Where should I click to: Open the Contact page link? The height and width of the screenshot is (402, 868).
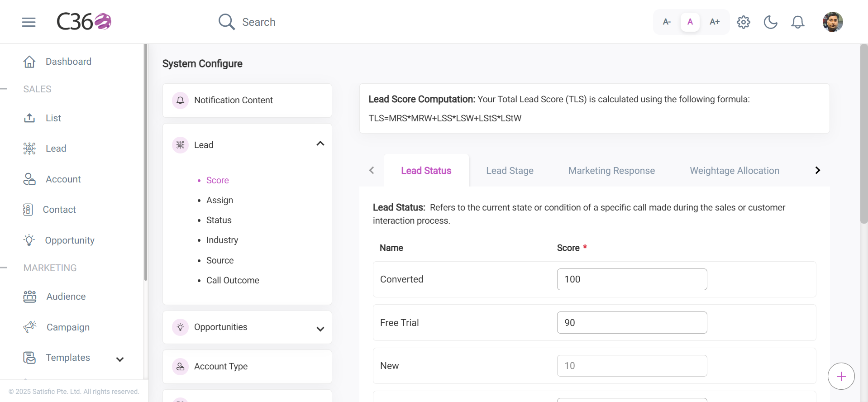[59, 210]
